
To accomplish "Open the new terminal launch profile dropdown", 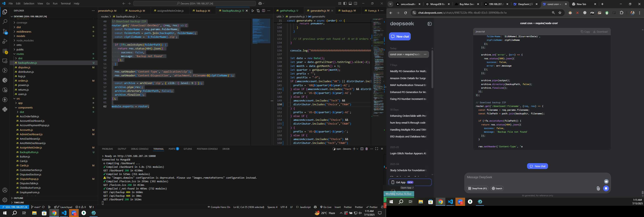I will pos(357,149).
